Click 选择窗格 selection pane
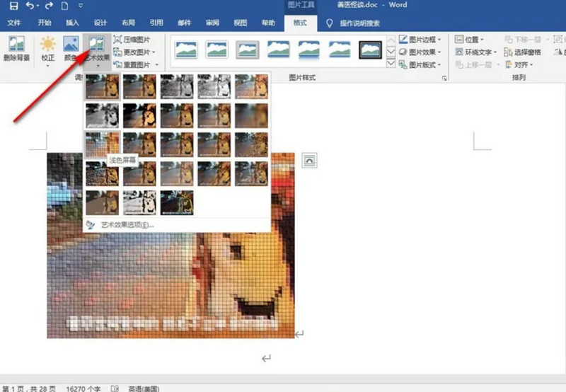The image size is (566, 392). click(523, 52)
